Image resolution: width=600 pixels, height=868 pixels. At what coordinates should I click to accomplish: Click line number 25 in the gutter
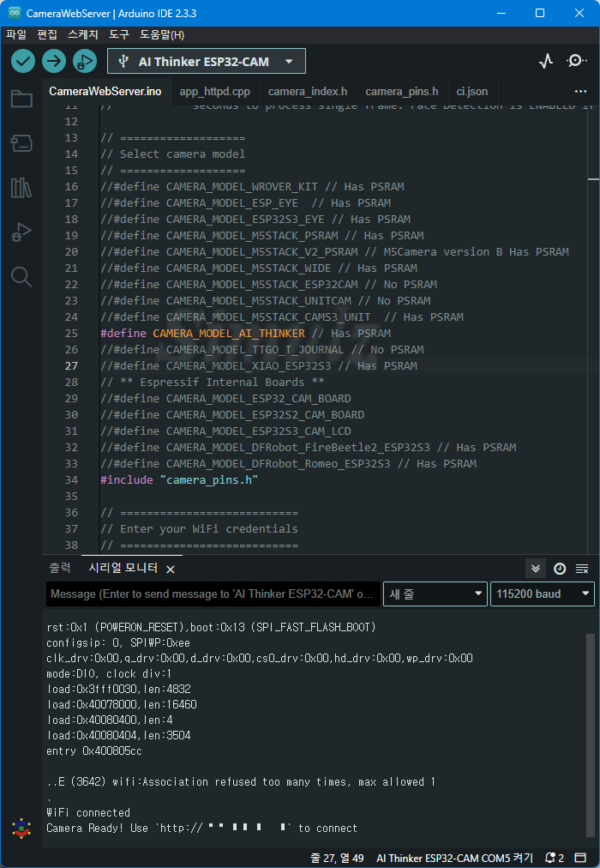point(71,334)
